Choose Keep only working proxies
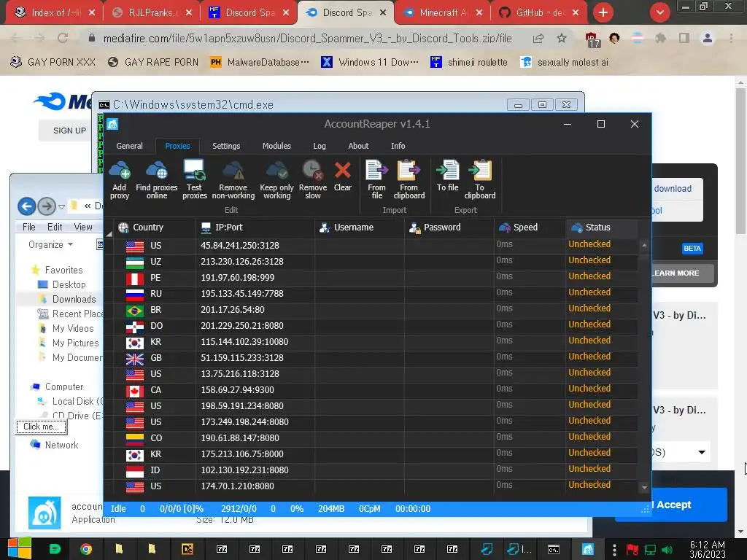 tap(276, 179)
